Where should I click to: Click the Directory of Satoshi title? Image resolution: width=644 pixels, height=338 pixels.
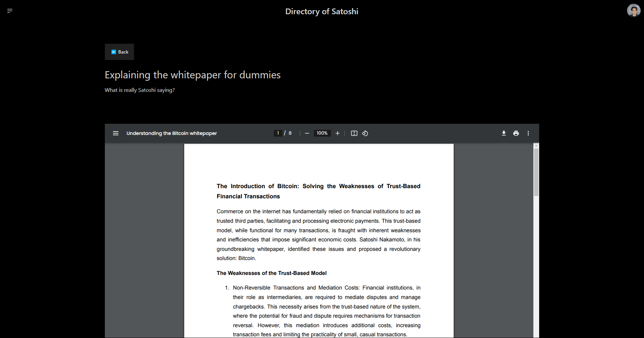pos(322,12)
